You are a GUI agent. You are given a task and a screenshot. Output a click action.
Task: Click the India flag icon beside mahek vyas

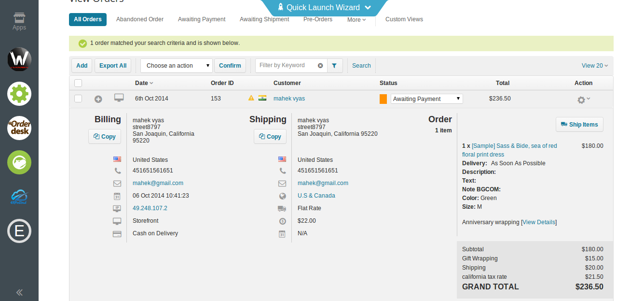[262, 98]
